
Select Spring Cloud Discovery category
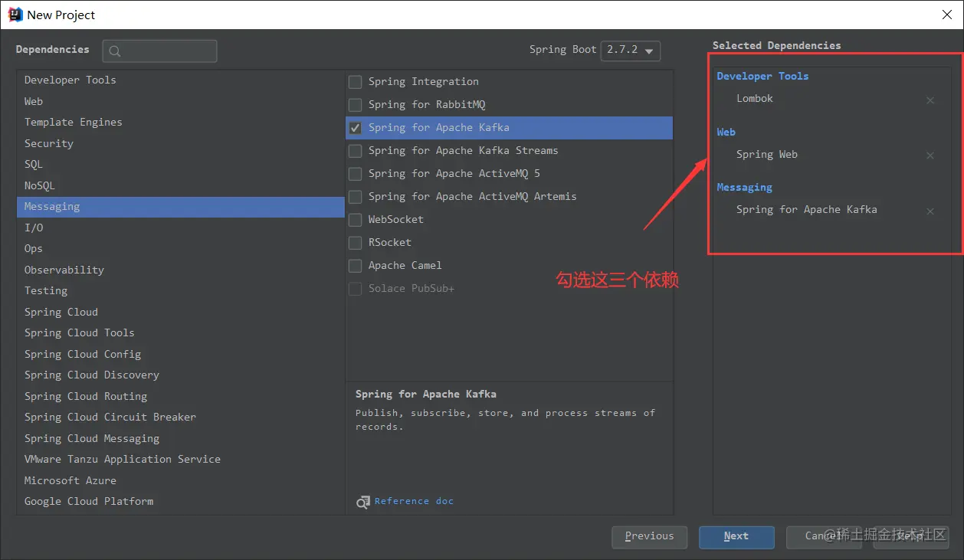[x=181, y=375]
